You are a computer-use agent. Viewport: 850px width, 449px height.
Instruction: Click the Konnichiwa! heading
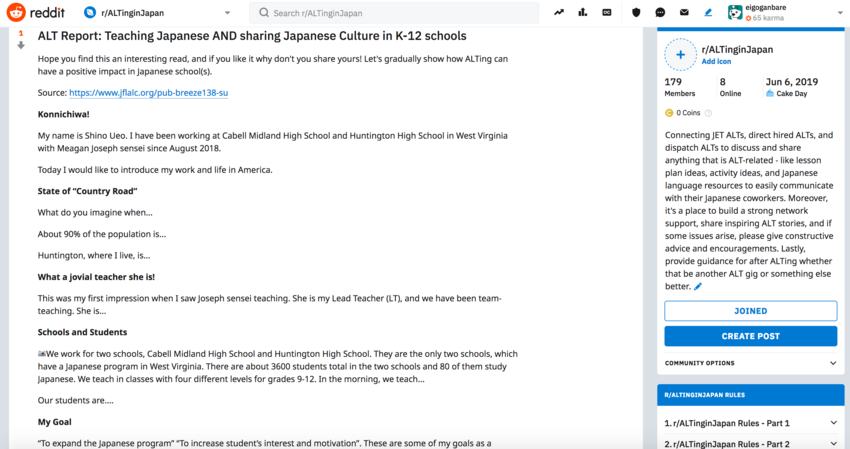[63, 114]
